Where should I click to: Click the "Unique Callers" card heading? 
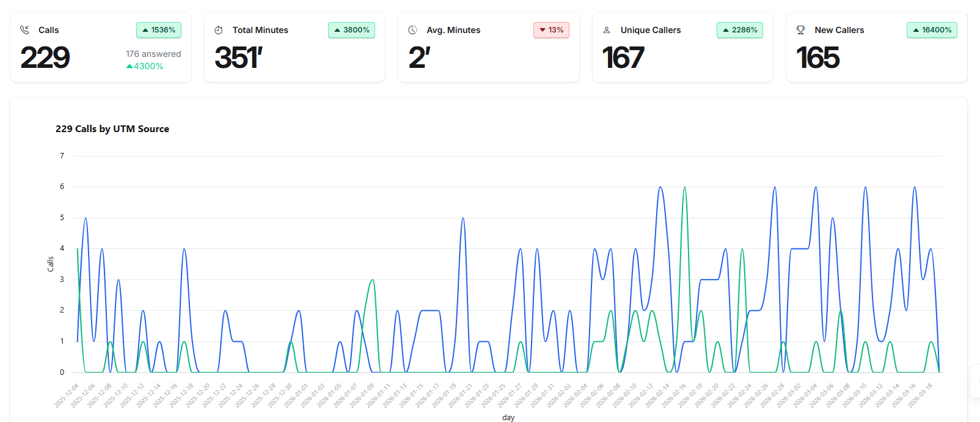click(x=651, y=30)
